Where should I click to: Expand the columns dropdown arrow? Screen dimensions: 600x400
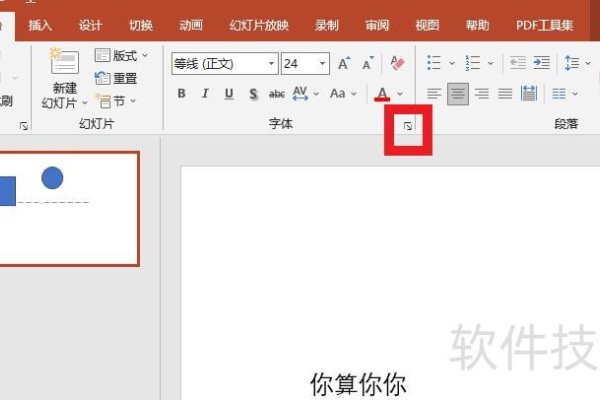point(575,94)
